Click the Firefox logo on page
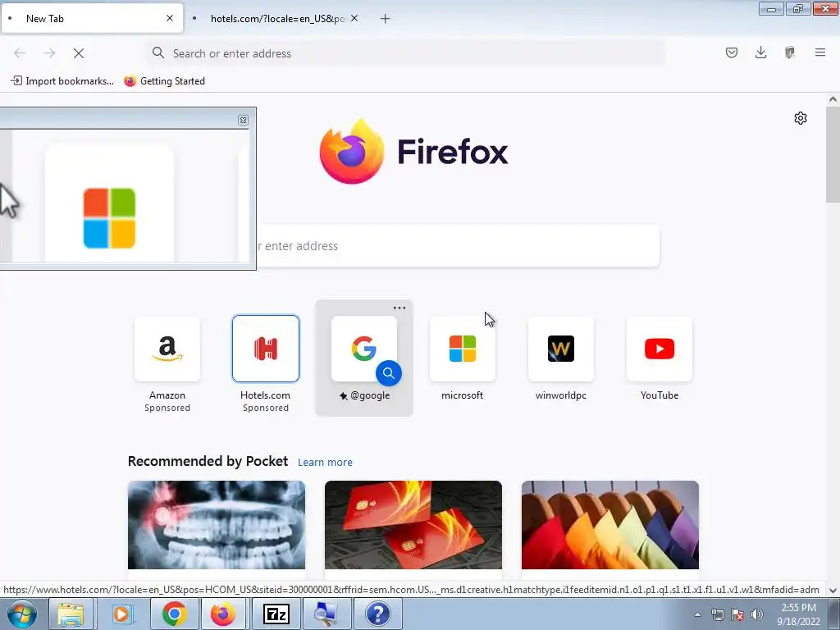 pos(351,152)
